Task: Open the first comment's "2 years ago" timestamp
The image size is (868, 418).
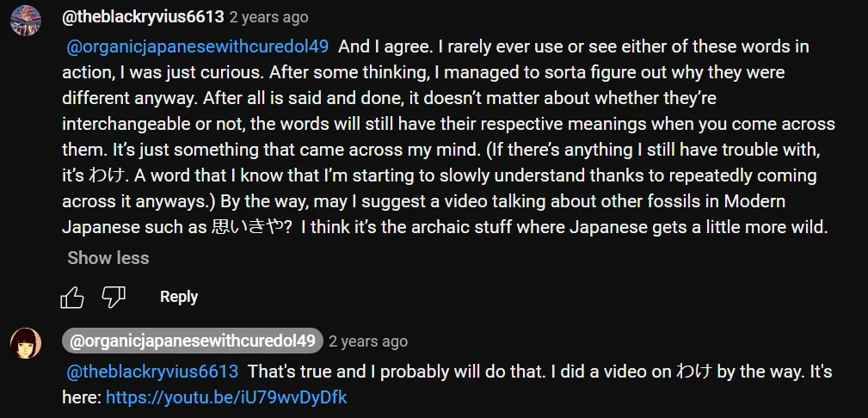Action: [x=269, y=17]
